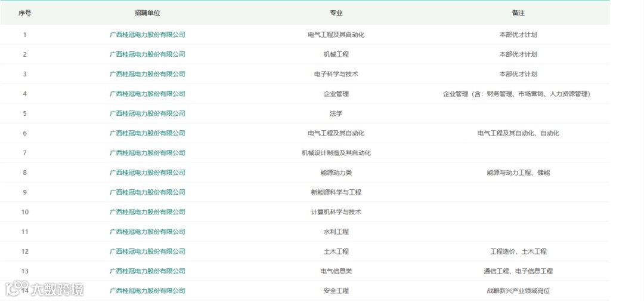Viewport: 644px width, 301px height.
Task: Select the remark 通信工程、电子信息工程
Action: 518,271
